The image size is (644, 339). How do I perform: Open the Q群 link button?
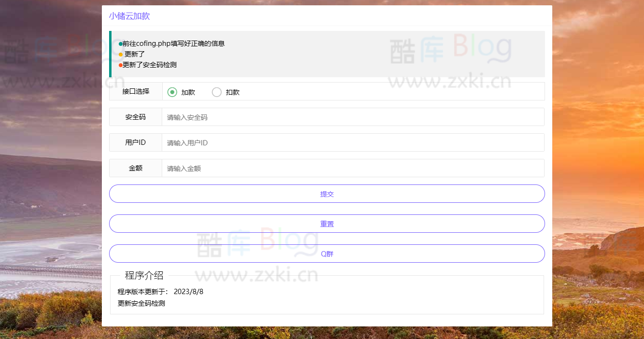(327, 253)
